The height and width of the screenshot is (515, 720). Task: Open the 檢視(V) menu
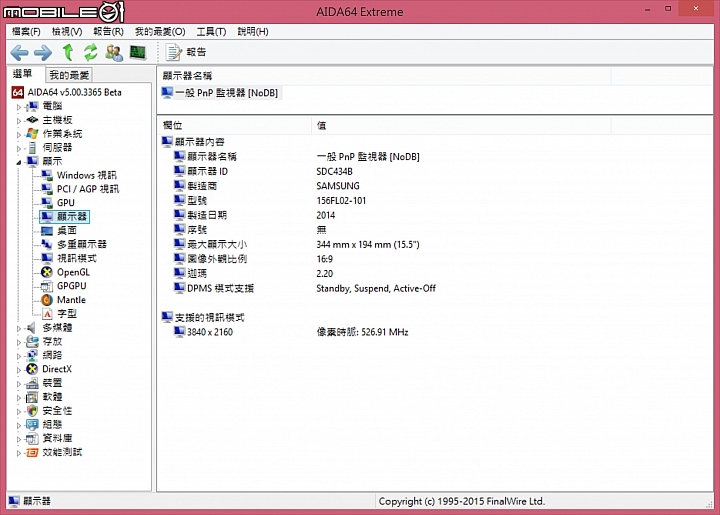(67, 31)
